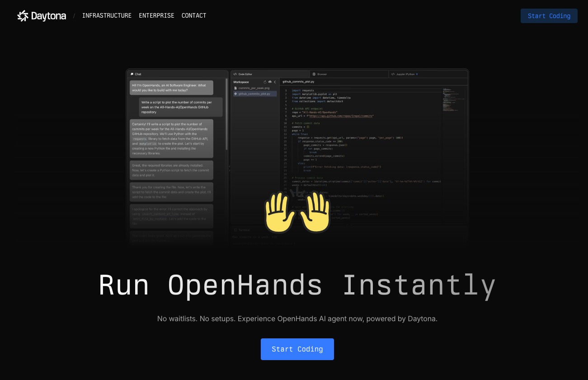Switch to the Browser tab
This screenshot has width=588, height=380.
pos(321,74)
